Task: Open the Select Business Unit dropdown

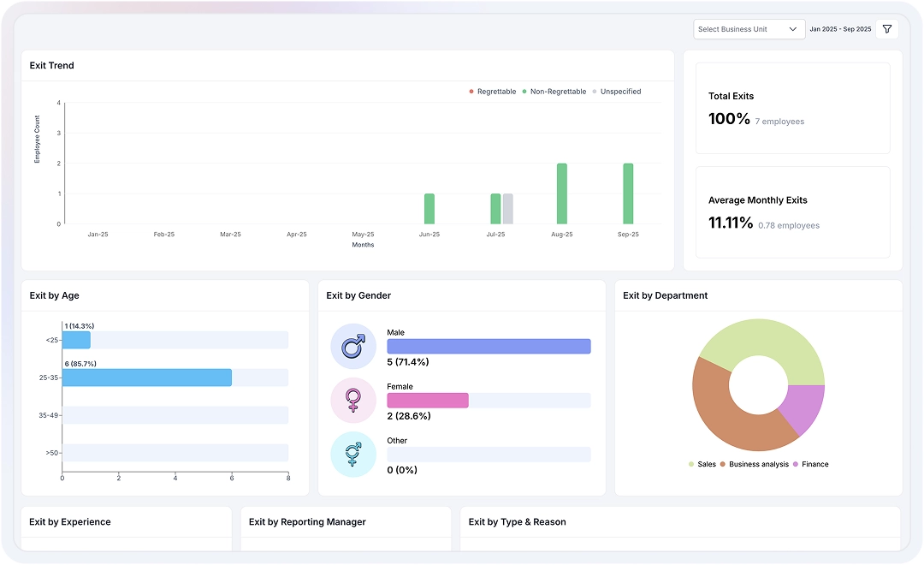Action: pos(740,29)
